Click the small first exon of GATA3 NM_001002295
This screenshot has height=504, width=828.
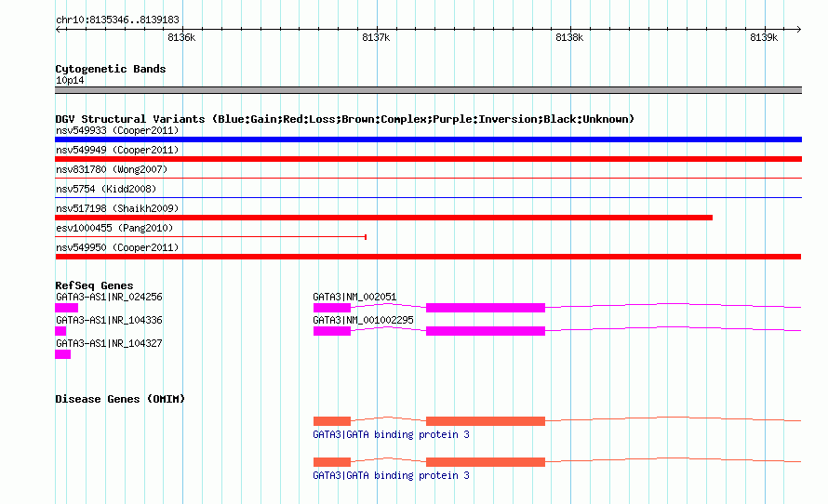point(331,331)
